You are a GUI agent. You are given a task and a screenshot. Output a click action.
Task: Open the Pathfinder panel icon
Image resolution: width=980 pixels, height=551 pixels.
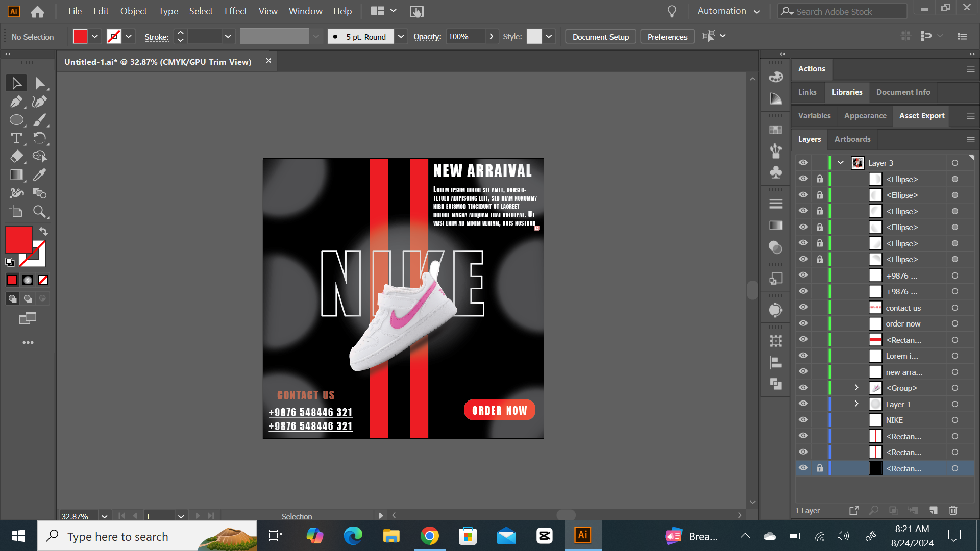776,384
